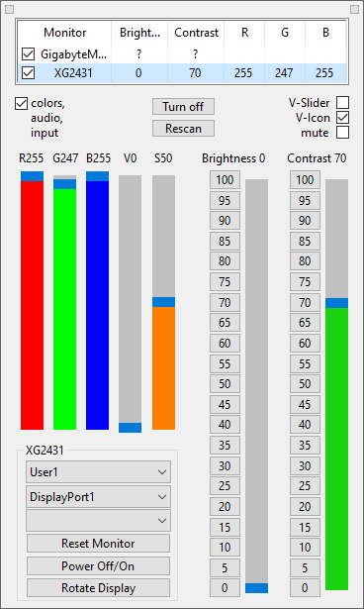364x609 pixels.
Task: Set contrast to 65 preset button
Action: point(305,323)
